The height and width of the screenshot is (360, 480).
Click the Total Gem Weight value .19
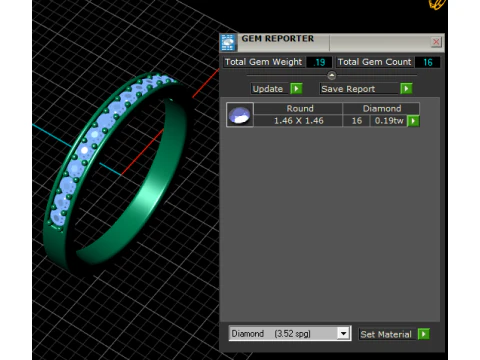pyautogui.click(x=319, y=62)
